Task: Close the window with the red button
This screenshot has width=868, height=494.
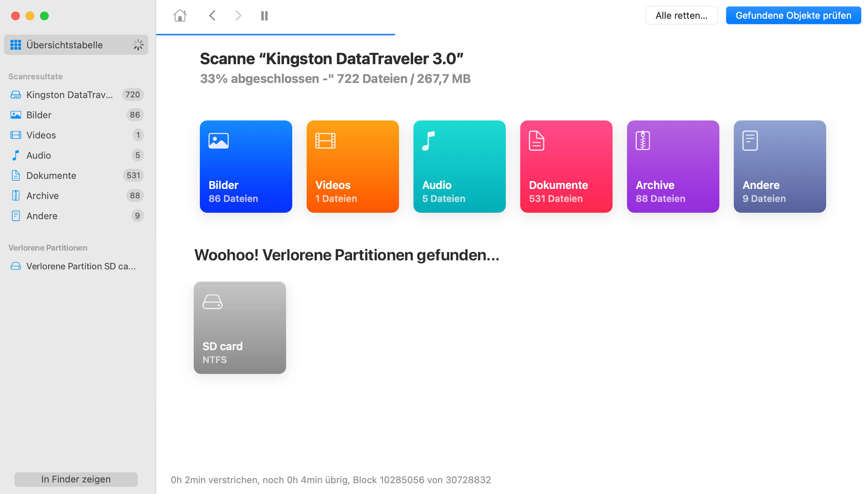Action: click(16, 16)
